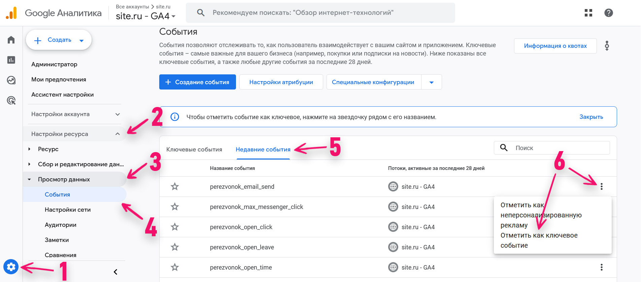Switch to the Ключевые события tab
The height and width of the screenshot is (282, 644).
(x=194, y=149)
